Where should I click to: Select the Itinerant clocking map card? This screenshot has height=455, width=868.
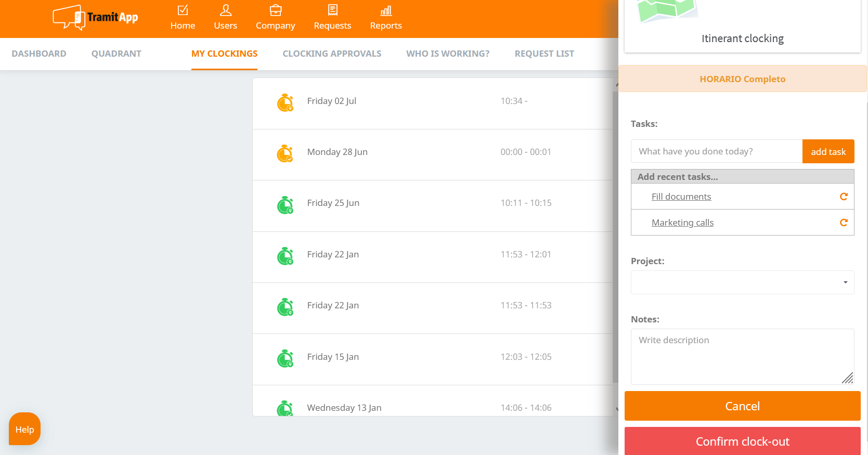pyautogui.click(x=743, y=25)
